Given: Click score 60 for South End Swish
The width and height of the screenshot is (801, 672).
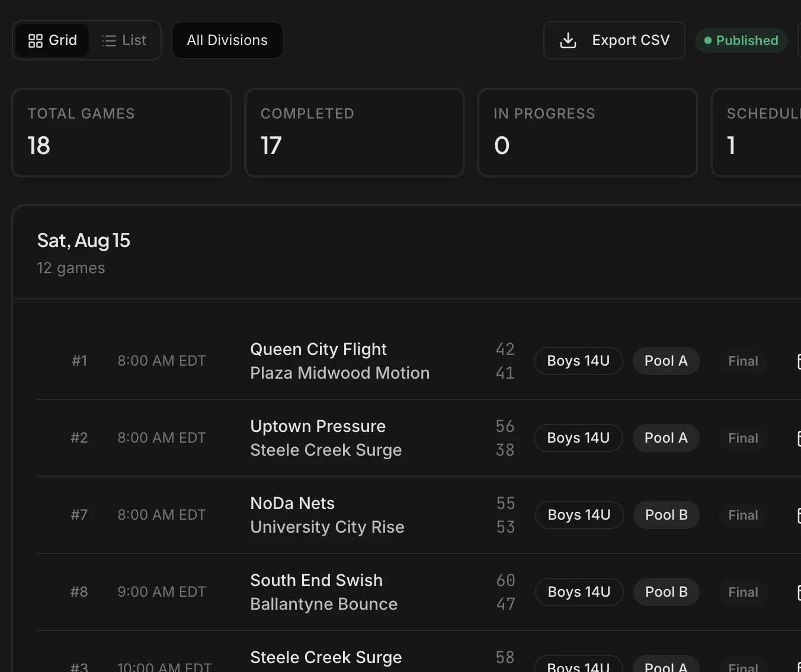Looking at the screenshot, I should 506,580.
